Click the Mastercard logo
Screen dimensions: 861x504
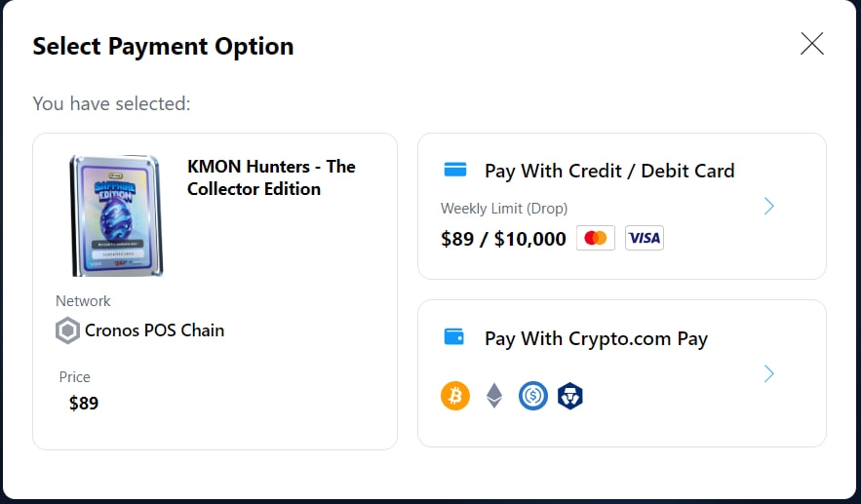(x=596, y=238)
